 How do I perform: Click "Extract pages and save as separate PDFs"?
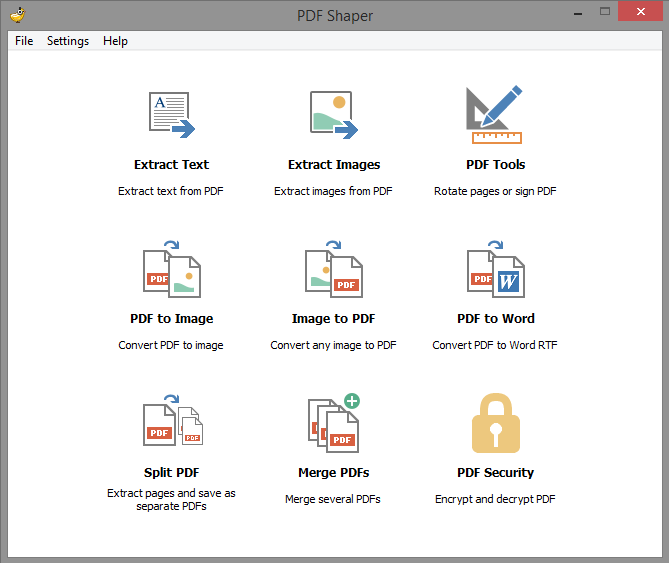pos(171,499)
